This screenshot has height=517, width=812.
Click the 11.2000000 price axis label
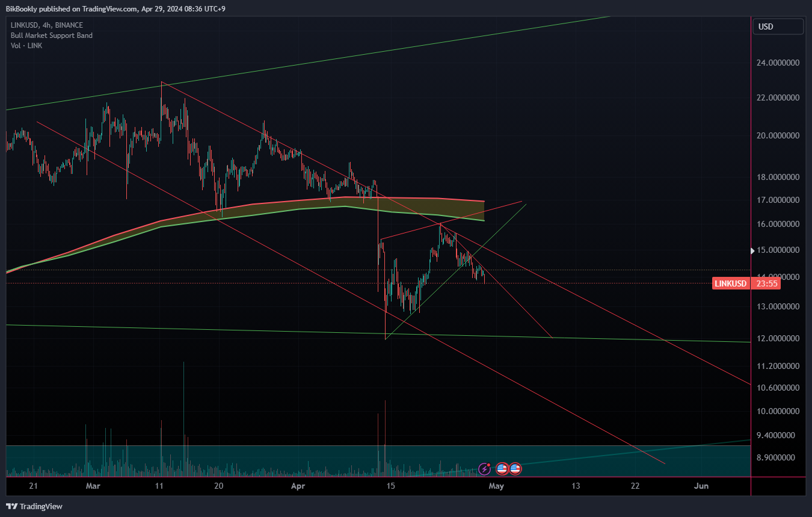point(777,366)
